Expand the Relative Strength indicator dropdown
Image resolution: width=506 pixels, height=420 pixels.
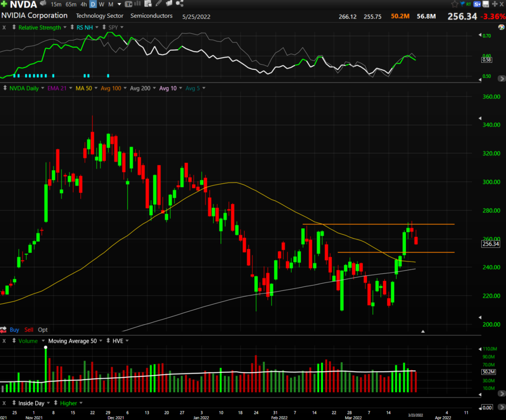[65, 27]
